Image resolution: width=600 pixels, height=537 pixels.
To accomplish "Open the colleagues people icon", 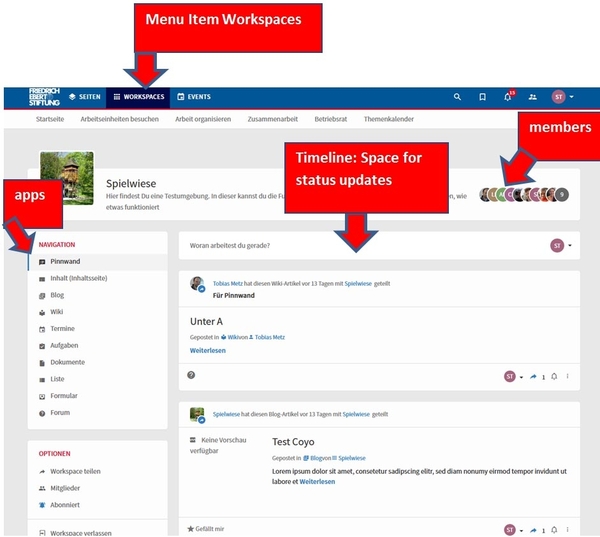I will [x=533, y=97].
